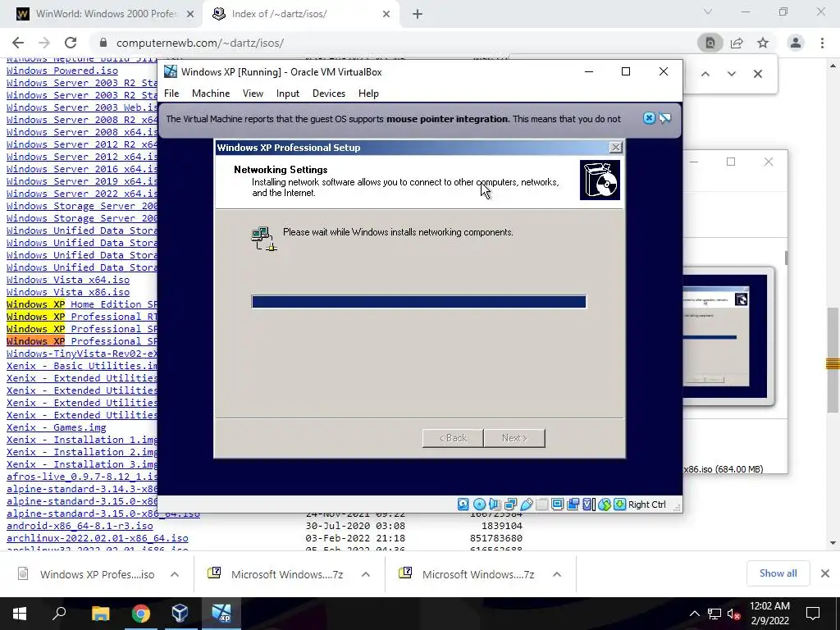Screen dimensions: 840x630
Task: Click the address bar URL field
Action: tap(395, 43)
